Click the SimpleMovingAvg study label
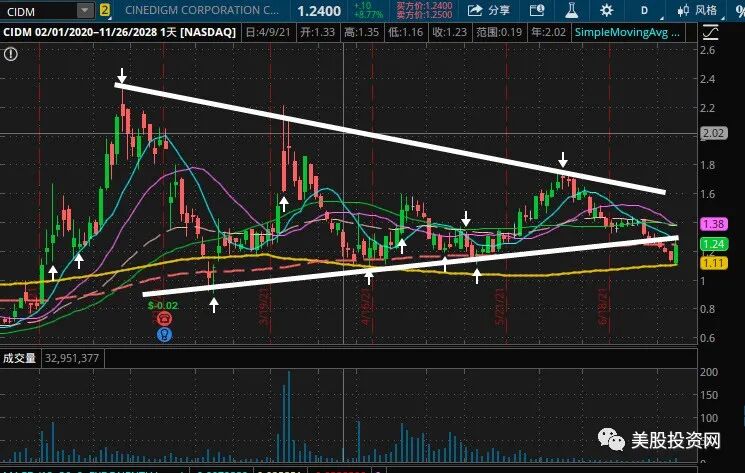 coord(627,32)
